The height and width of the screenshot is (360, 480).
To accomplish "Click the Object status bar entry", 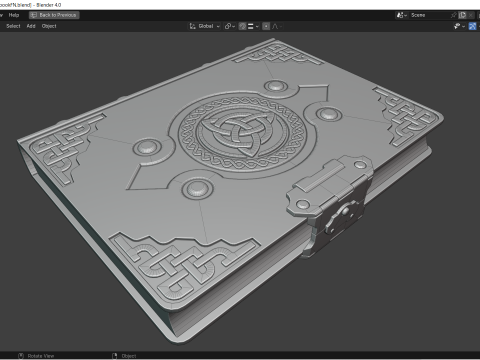I will 124,356.
